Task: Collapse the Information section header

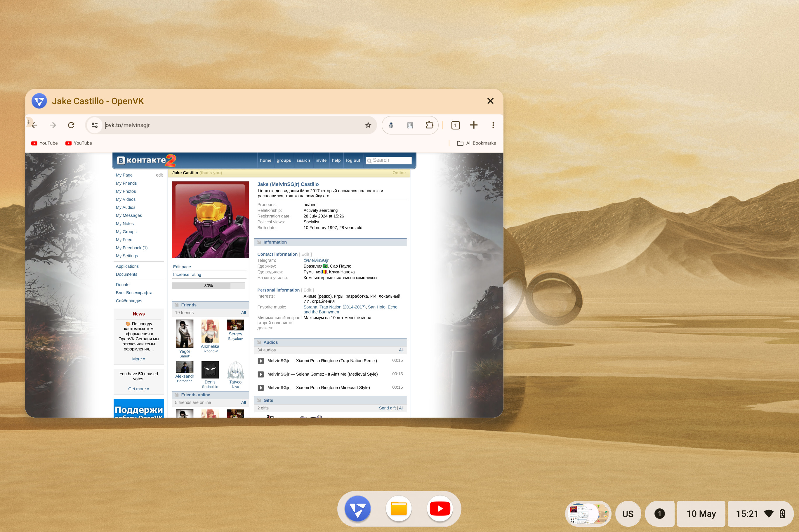Action: (x=275, y=242)
